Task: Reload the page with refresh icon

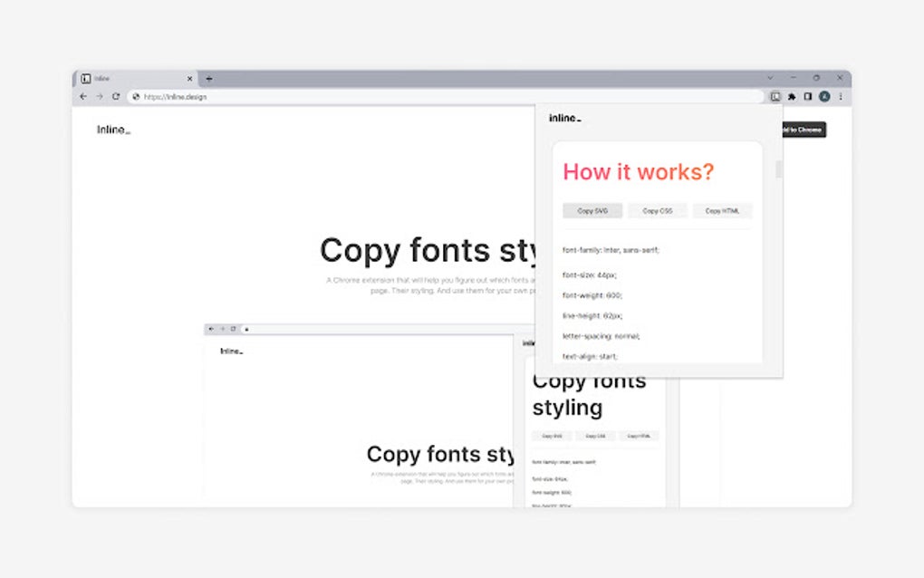Action: pos(116,97)
